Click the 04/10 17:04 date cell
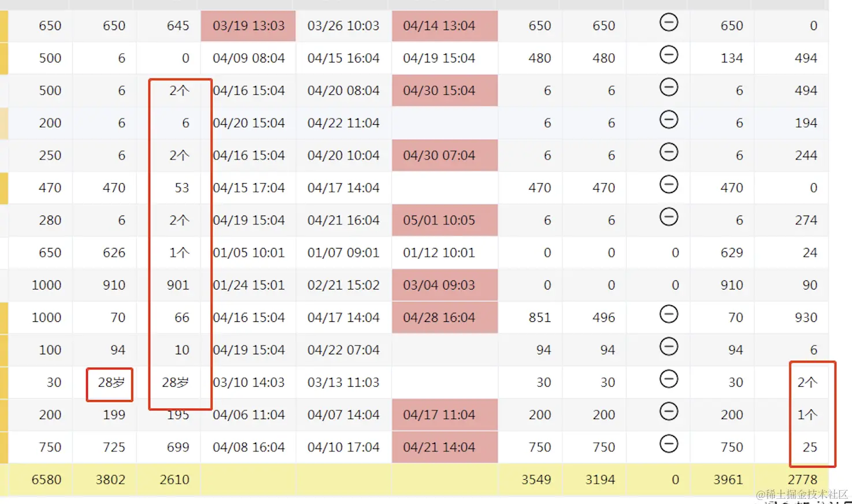The image size is (852, 504). (x=343, y=447)
